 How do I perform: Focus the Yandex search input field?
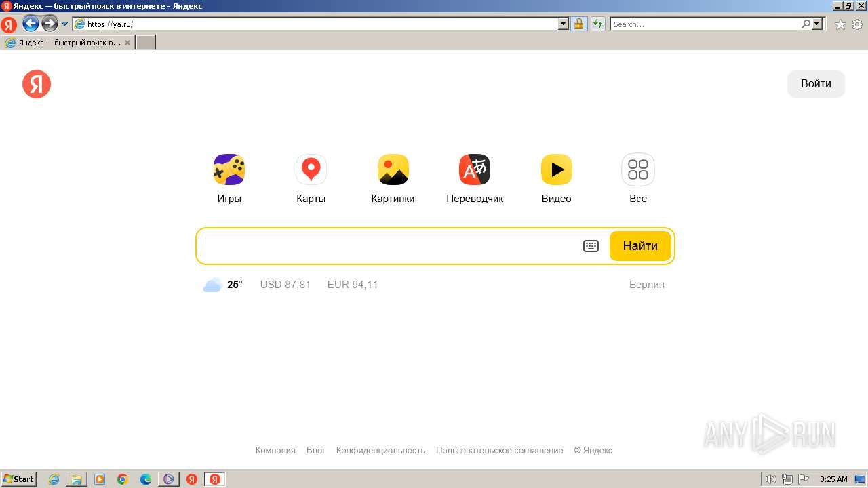tap(390, 246)
